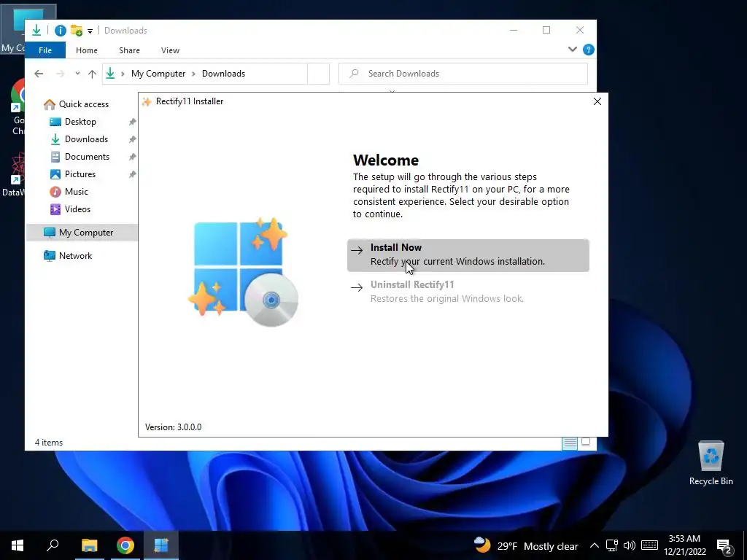
Task: Open taskbar search magnifier
Action: tap(53, 545)
